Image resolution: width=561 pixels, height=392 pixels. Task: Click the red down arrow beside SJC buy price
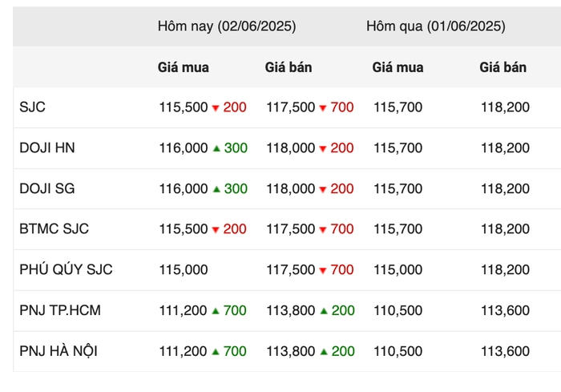coord(216,107)
